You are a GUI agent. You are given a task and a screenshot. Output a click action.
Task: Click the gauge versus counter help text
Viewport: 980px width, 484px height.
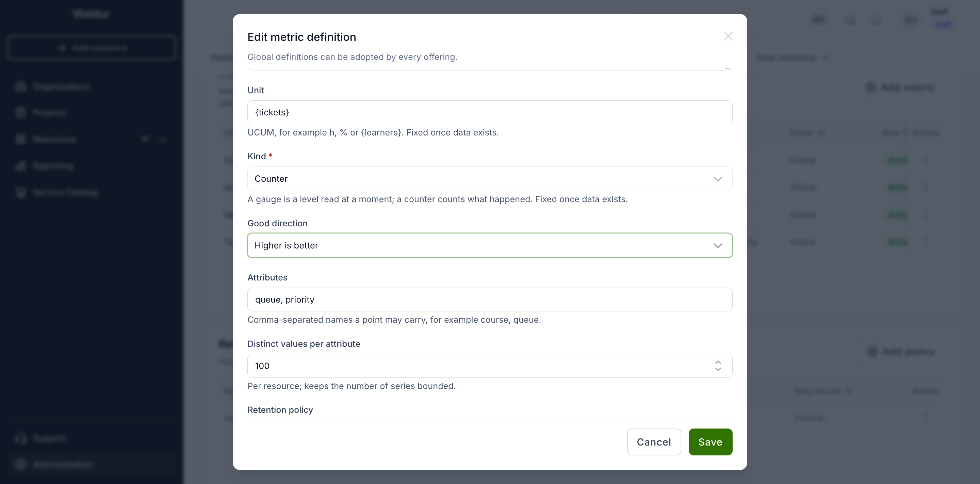tap(438, 199)
